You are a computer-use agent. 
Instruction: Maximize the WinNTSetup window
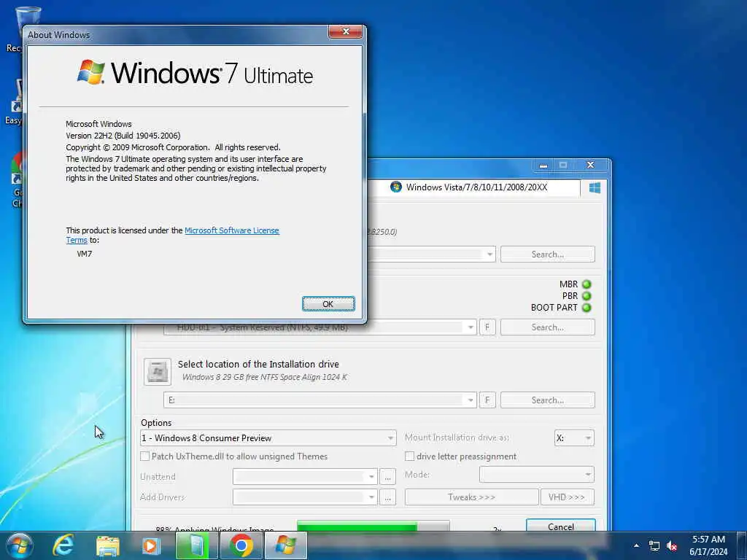pyautogui.click(x=563, y=166)
